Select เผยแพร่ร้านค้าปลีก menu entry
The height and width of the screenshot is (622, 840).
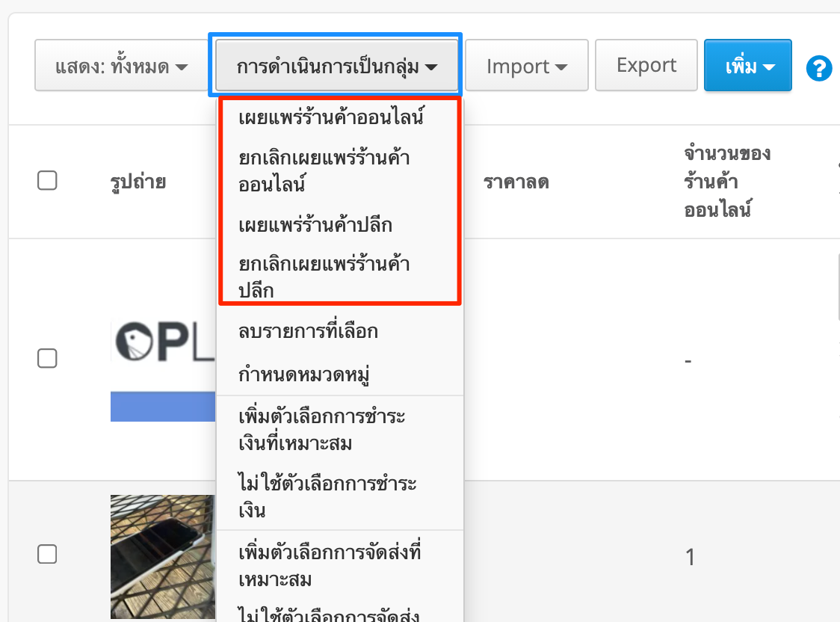(x=339, y=224)
